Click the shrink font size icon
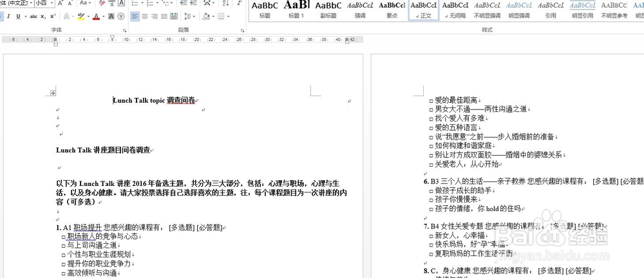This screenshot has height=278, width=644. click(x=70, y=3)
